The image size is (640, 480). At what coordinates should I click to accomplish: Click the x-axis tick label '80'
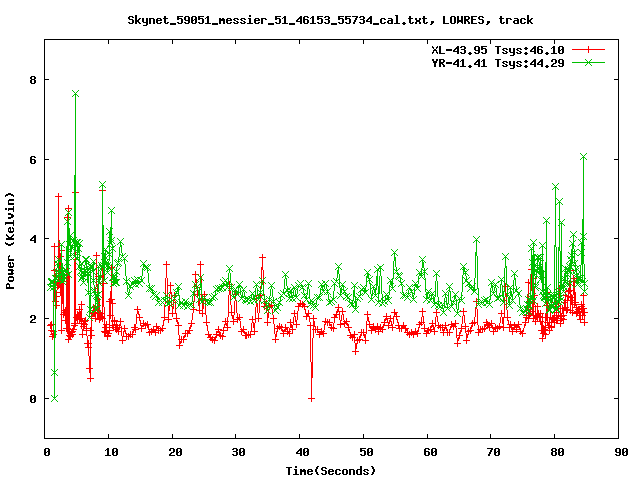point(557,452)
